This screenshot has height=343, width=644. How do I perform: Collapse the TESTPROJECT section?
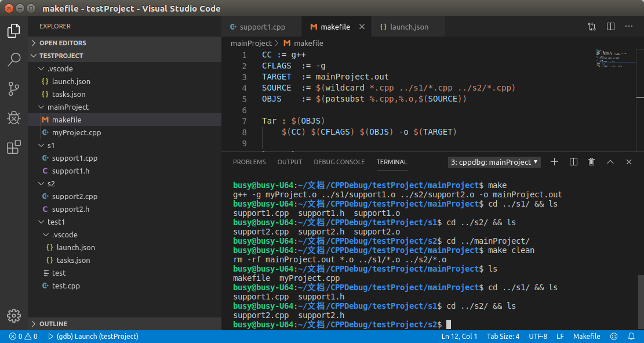click(125, 56)
